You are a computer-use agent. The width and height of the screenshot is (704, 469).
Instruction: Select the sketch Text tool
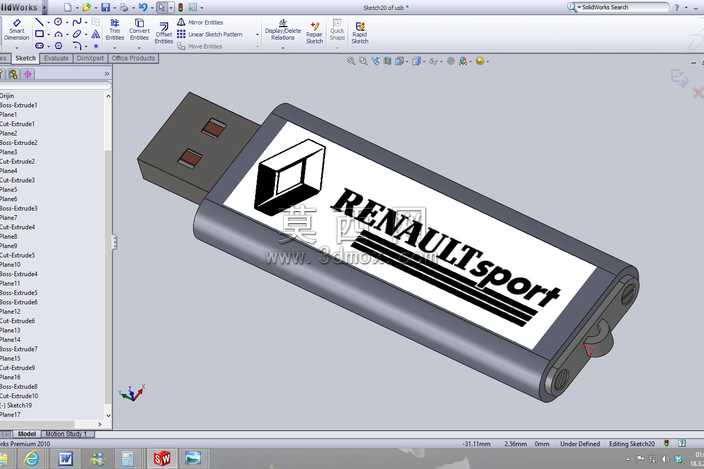point(96,34)
